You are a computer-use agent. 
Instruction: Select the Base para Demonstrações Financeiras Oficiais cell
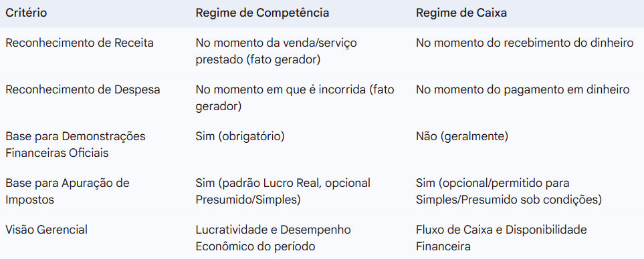point(75,145)
